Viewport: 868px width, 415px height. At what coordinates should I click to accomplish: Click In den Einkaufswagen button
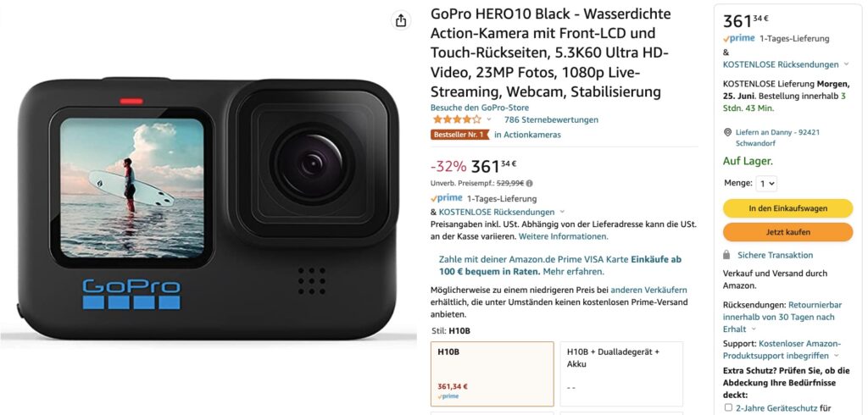pyautogui.click(x=787, y=208)
